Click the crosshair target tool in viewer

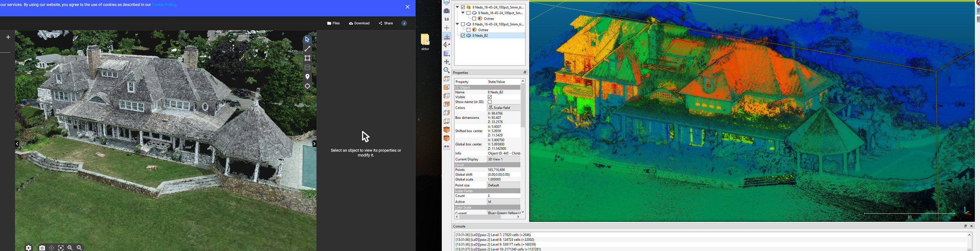point(307,86)
